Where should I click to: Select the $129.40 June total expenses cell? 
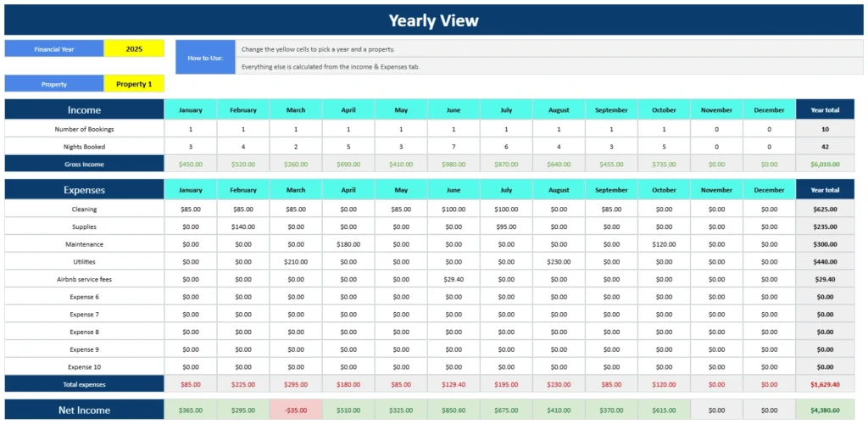[453, 384]
